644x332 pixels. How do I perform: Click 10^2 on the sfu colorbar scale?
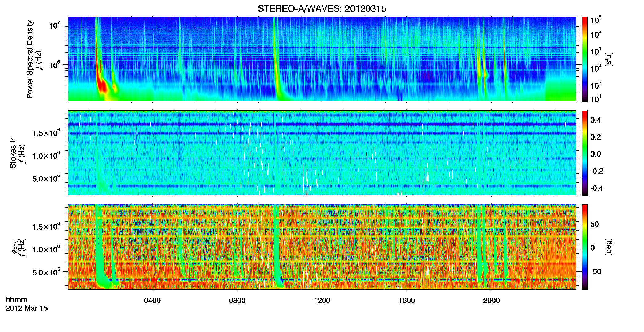coord(596,85)
